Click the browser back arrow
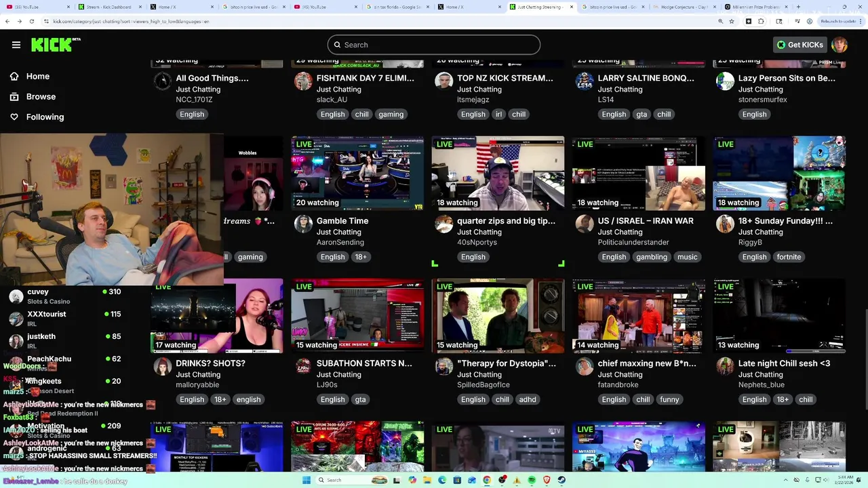 7,21
